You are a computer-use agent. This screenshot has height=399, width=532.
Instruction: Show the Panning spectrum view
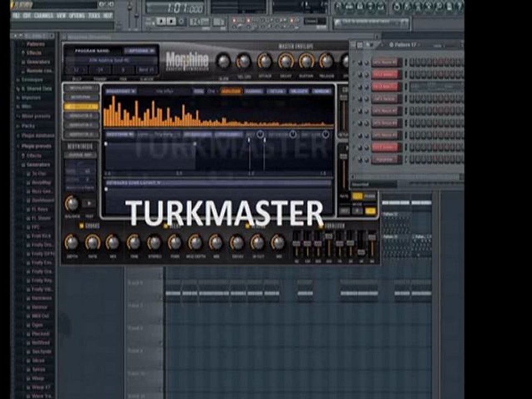pos(254,91)
